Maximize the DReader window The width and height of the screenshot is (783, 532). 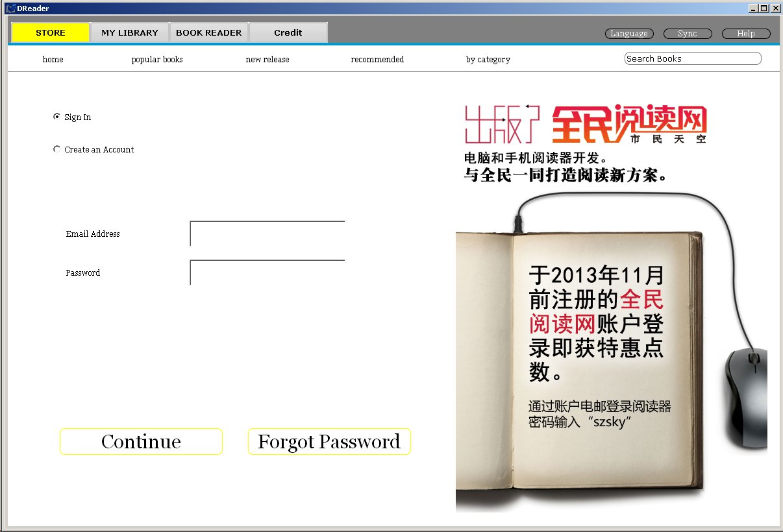coord(764,8)
